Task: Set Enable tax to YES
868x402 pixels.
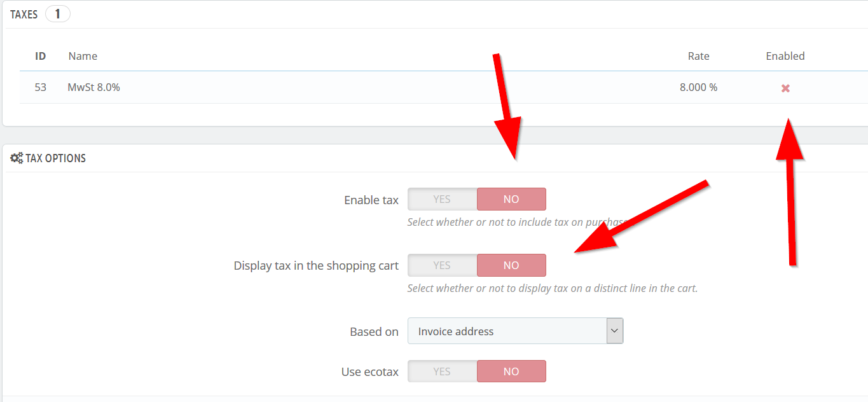Action: click(x=442, y=199)
